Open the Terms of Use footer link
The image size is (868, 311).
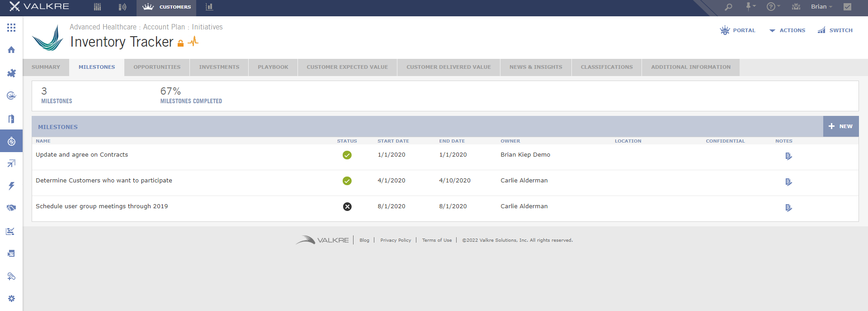pos(437,240)
